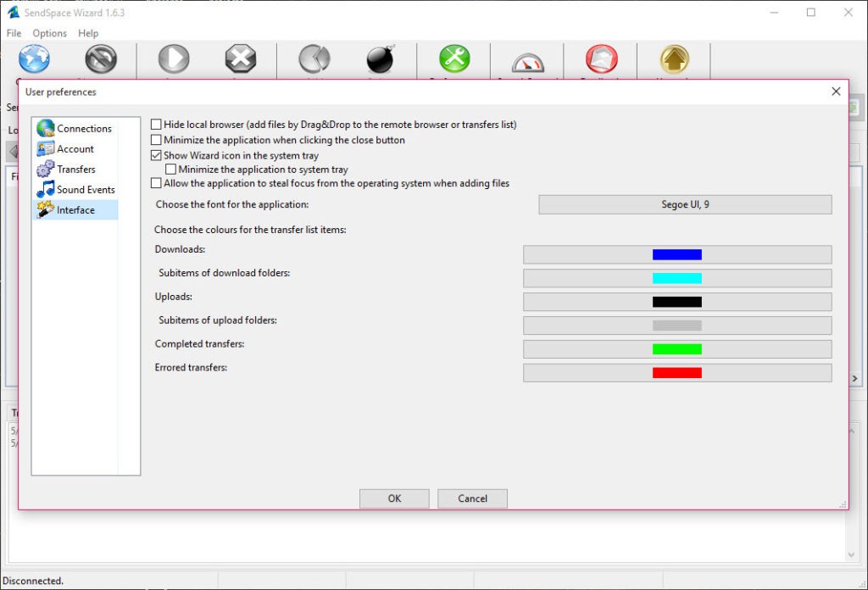Click the green wrench Preferences toolbar icon

(454, 58)
